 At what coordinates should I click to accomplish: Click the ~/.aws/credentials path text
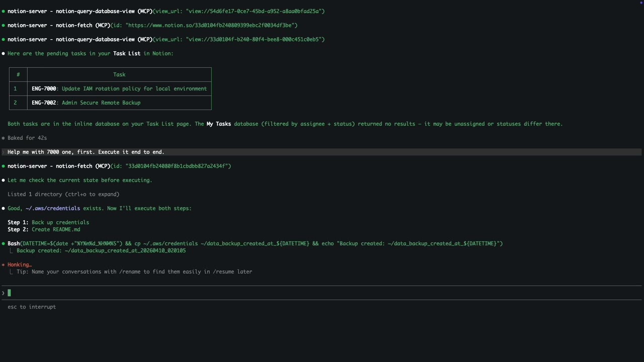(x=53, y=208)
